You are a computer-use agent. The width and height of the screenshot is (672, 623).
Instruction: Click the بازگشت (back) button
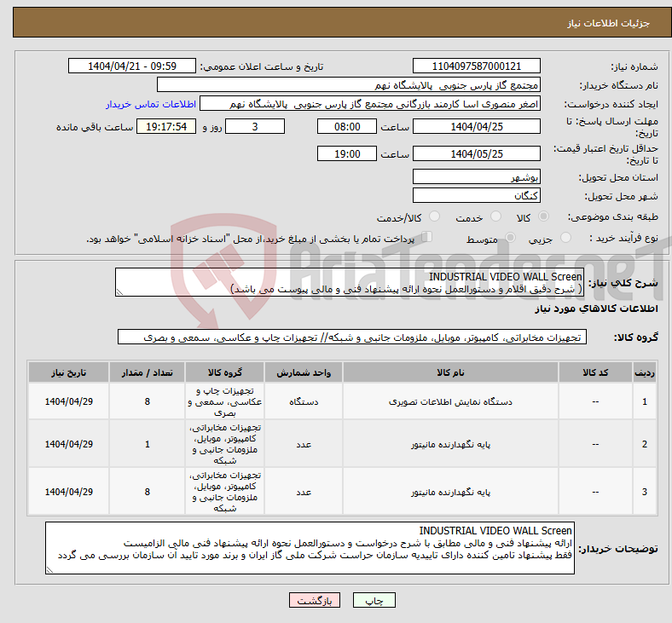[x=315, y=600]
